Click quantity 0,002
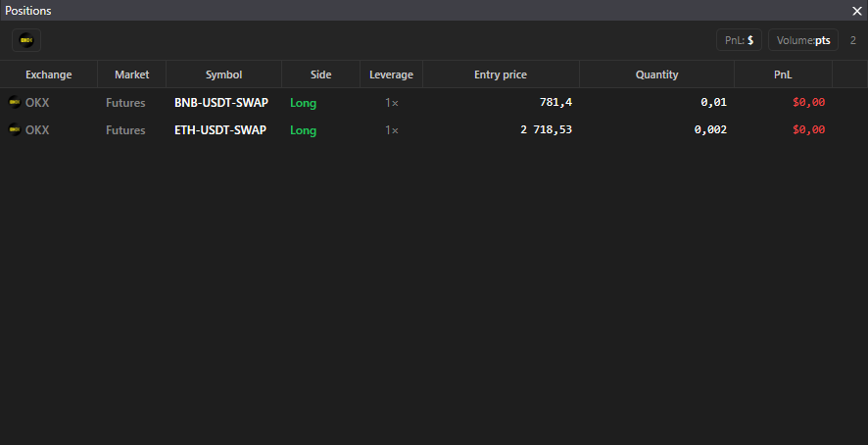This screenshot has height=445, width=868. coord(711,130)
